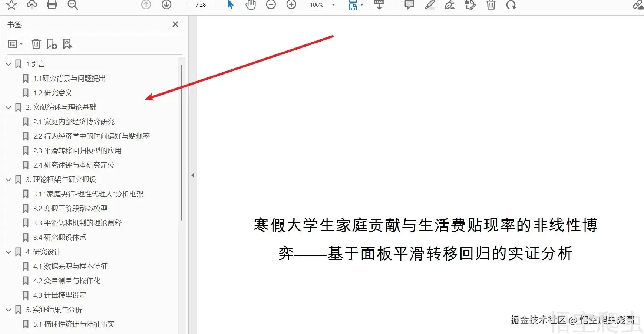Click the edit pages toolbar icon
Screen dimensions: 644x334
470,4
